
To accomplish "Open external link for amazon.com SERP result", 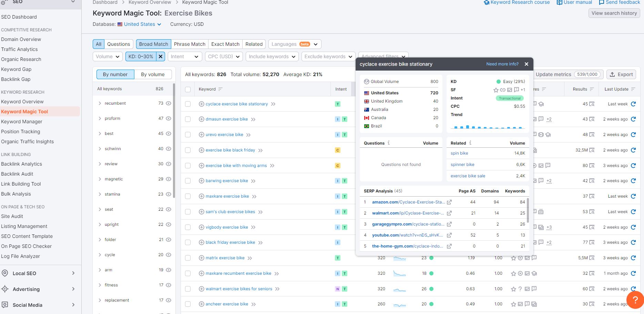I will click(449, 202).
